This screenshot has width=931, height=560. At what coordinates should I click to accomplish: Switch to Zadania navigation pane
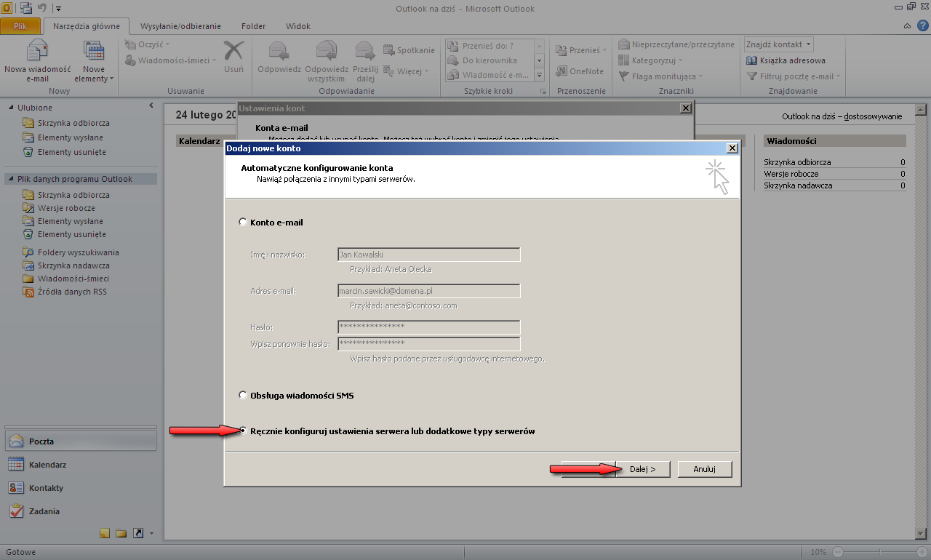pyautogui.click(x=80, y=511)
